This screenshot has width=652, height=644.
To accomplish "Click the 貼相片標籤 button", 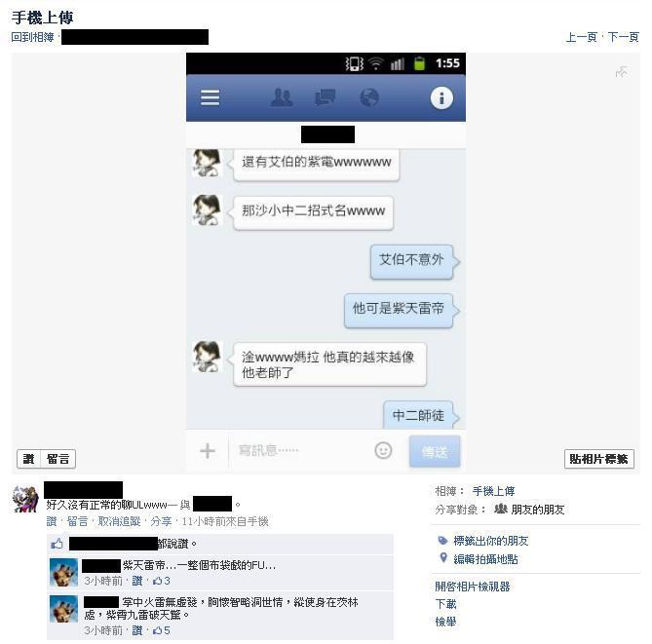I will pyautogui.click(x=598, y=459).
